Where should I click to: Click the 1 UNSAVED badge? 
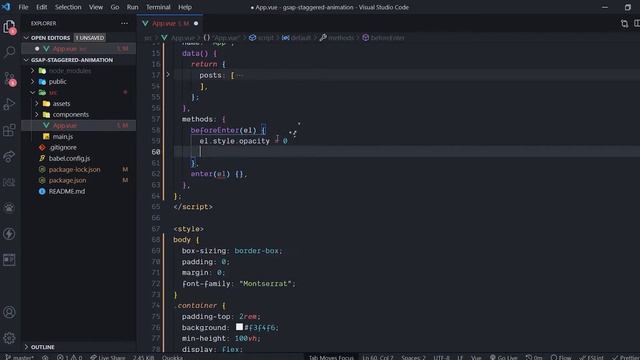pos(90,38)
